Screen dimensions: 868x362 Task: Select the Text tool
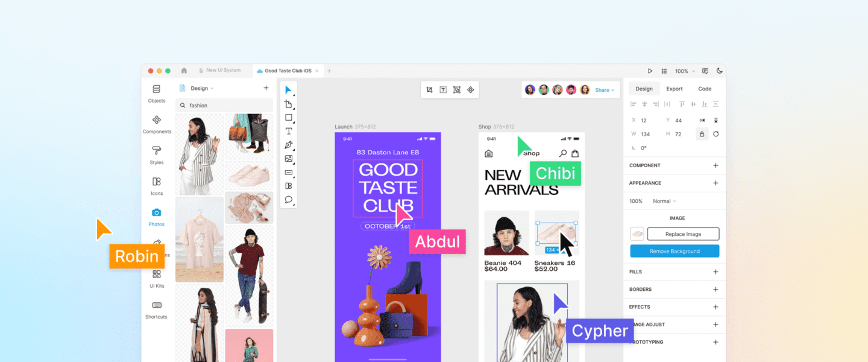[x=289, y=131]
